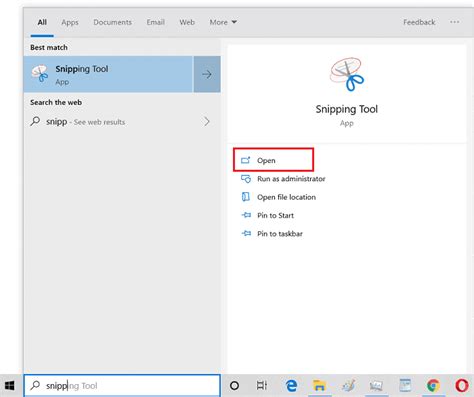
Task: Open Cortana circle on taskbar
Action: click(235, 386)
